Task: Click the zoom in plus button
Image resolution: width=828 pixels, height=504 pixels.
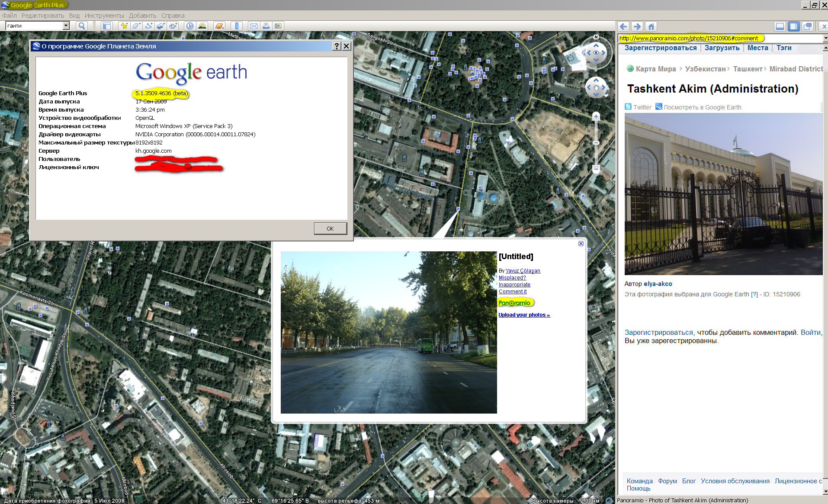Action: 596,116
